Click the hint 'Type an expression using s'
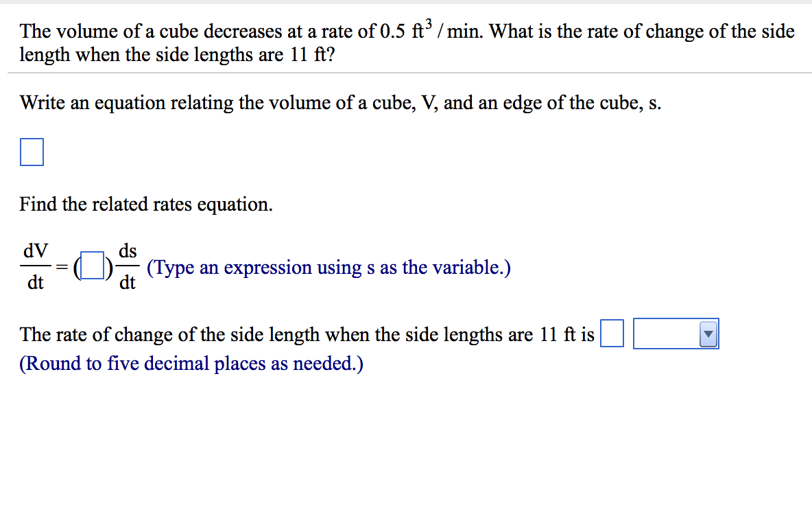The image size is (812, 512). click(x=329, y=267)
